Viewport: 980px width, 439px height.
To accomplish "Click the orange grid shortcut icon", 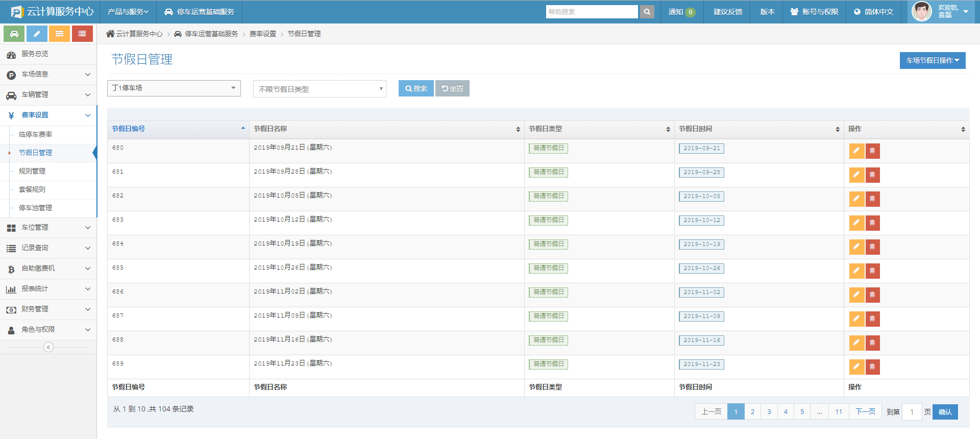I will pos(59,34).
